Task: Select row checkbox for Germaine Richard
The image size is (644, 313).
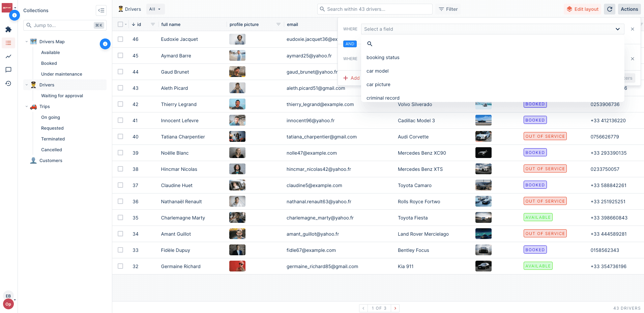Action: tap(120, 266)
